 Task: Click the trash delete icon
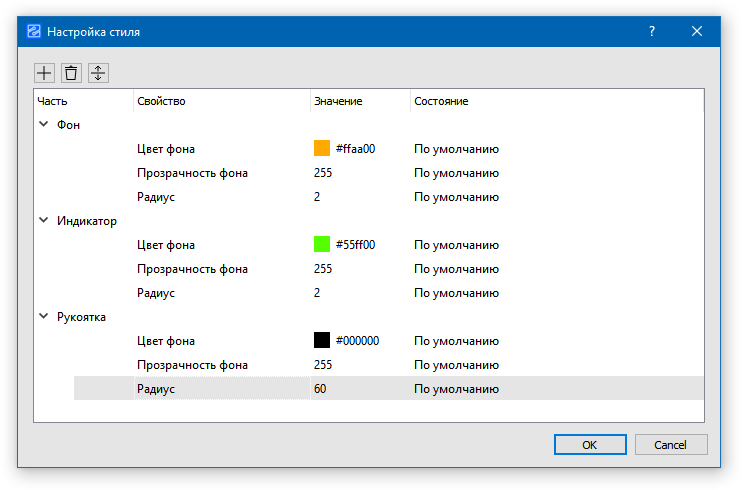tap(71, 73)
